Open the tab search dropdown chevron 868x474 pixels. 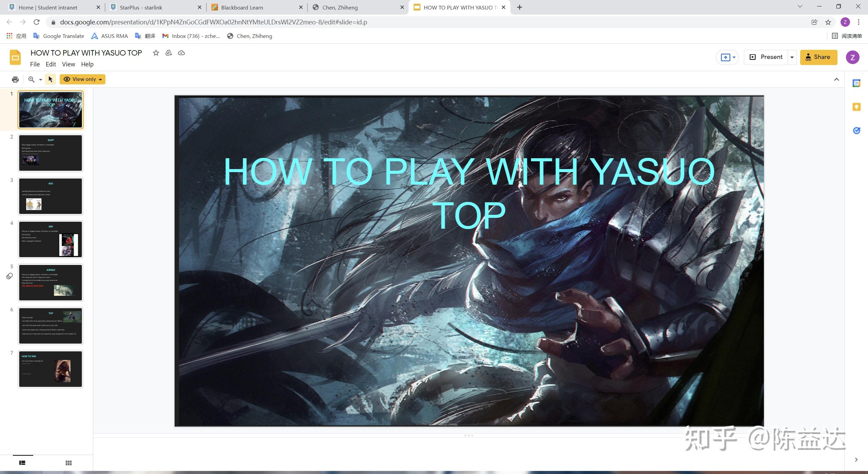[x=800, y=6]
